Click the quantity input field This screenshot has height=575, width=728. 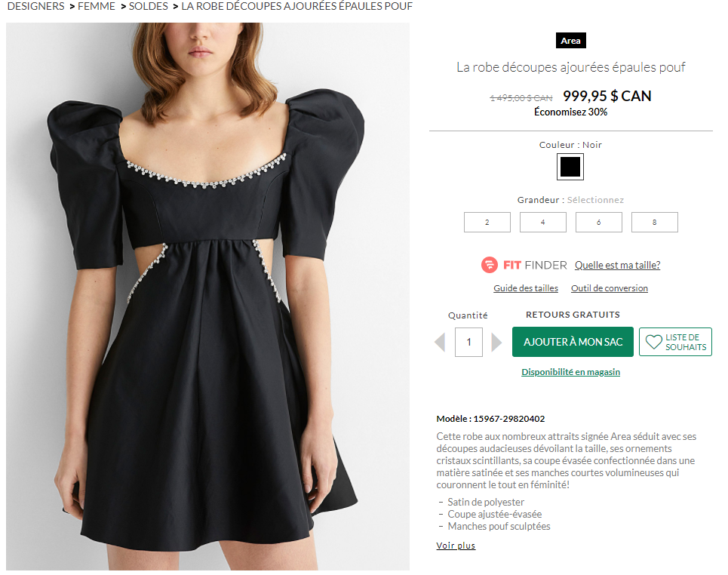click(x=468, y=342)
